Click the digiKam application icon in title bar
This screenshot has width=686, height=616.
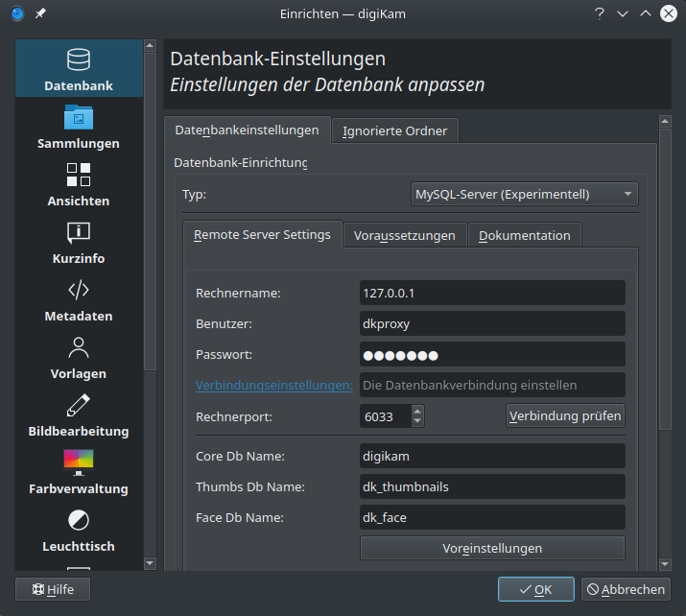click(x=17, y=14)
